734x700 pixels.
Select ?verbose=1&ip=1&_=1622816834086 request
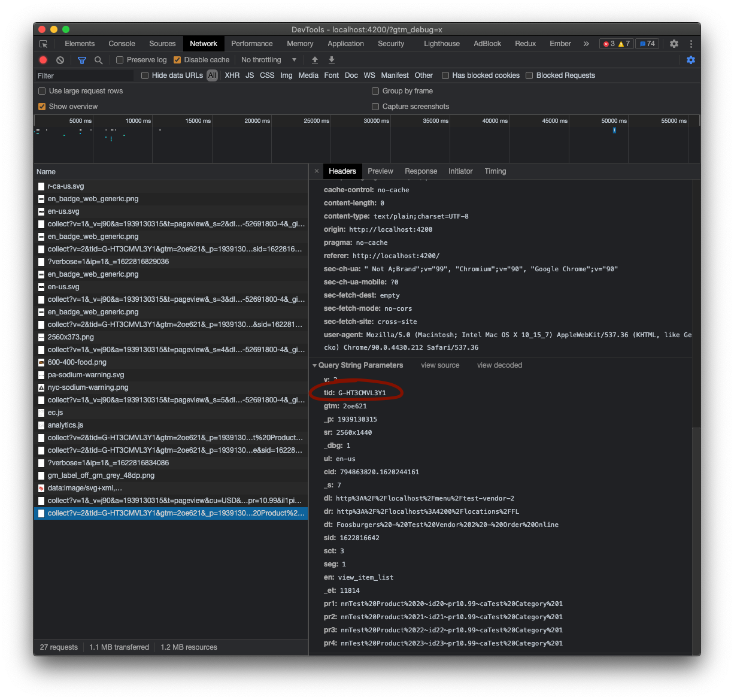coord(171,463)
